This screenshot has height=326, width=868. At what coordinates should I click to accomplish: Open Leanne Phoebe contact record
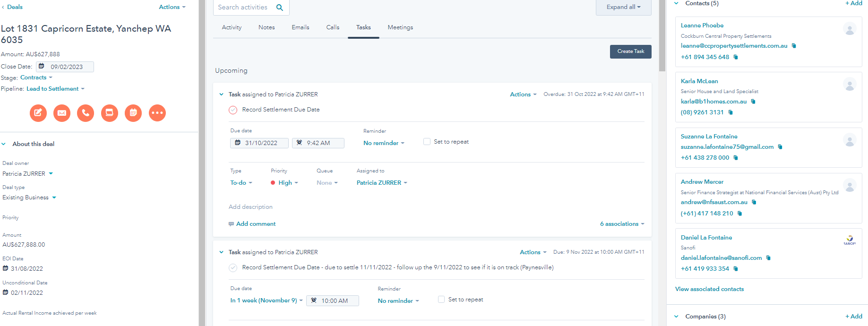click(x=702, y=26)
